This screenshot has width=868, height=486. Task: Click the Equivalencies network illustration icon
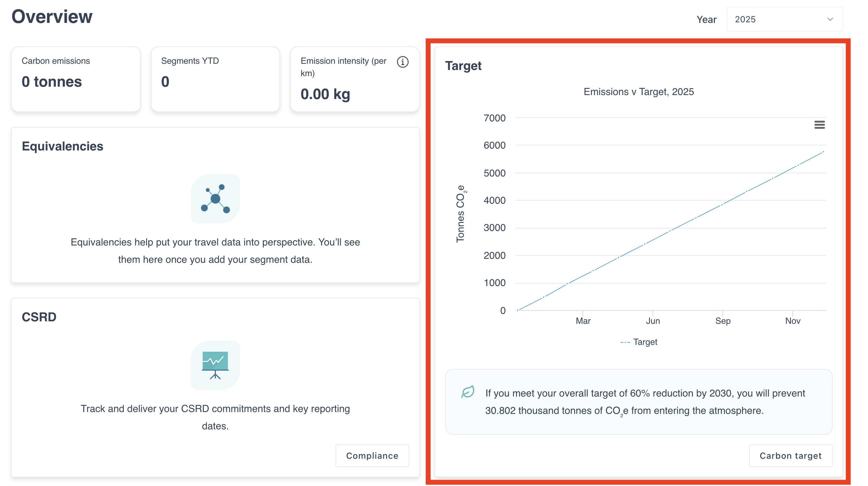point(215,198)
